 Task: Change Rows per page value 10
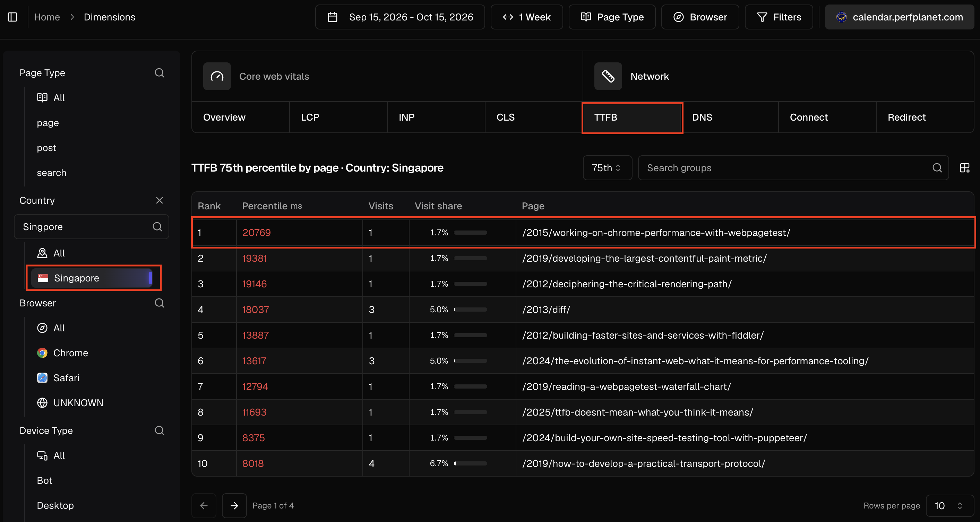click(949, 506)
